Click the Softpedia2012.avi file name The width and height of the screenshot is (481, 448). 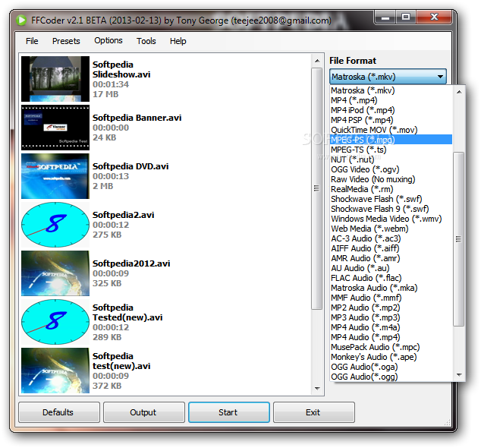point(131,263)
